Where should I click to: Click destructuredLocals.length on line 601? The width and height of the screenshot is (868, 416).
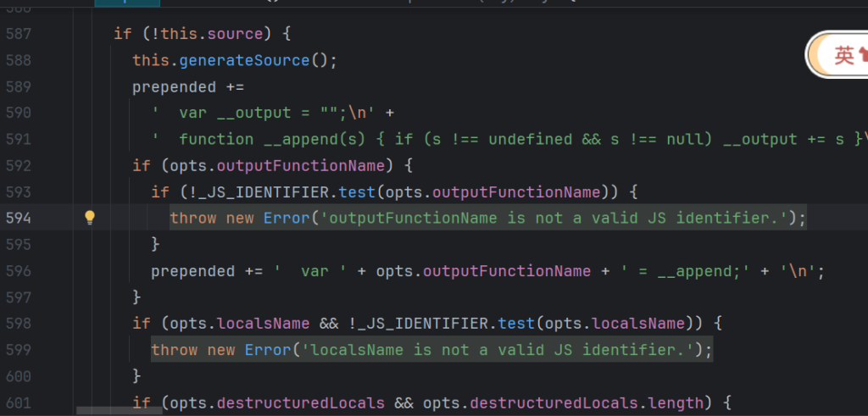[x=587, y=402]
